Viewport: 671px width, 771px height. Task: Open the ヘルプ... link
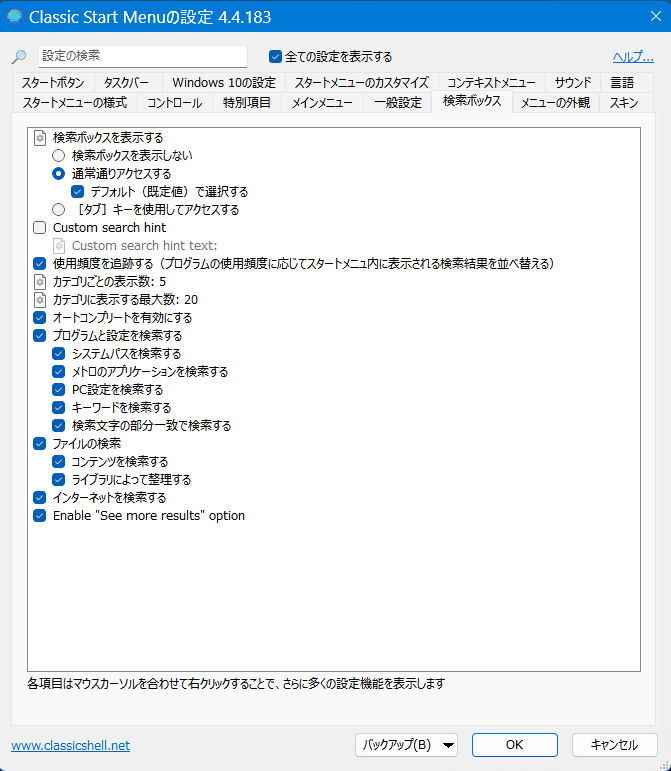tap(633, 57)
